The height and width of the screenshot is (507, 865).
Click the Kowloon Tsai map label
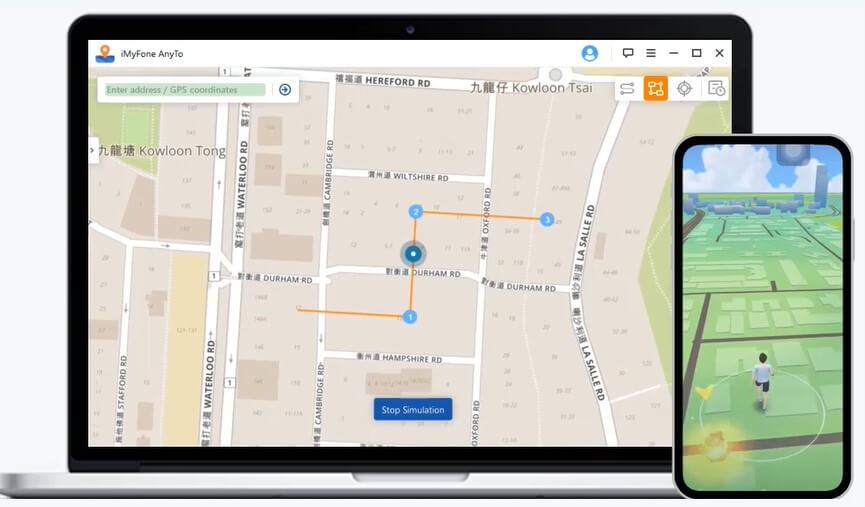tap(531, 88)
